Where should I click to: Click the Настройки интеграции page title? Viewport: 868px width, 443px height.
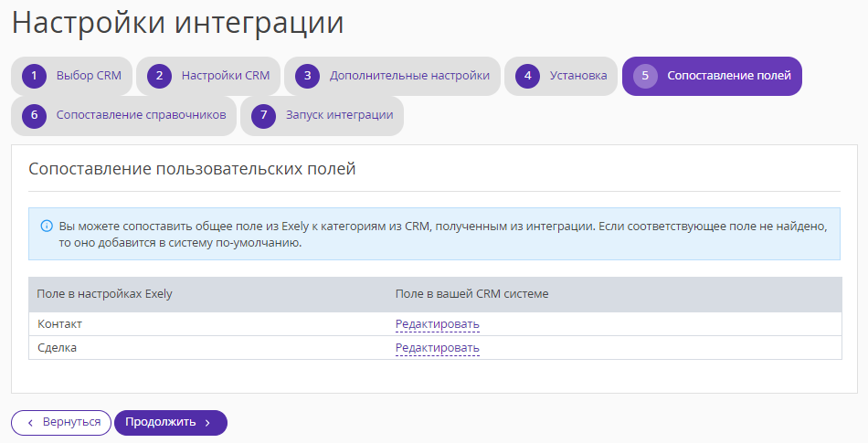(x=177, y=23)
